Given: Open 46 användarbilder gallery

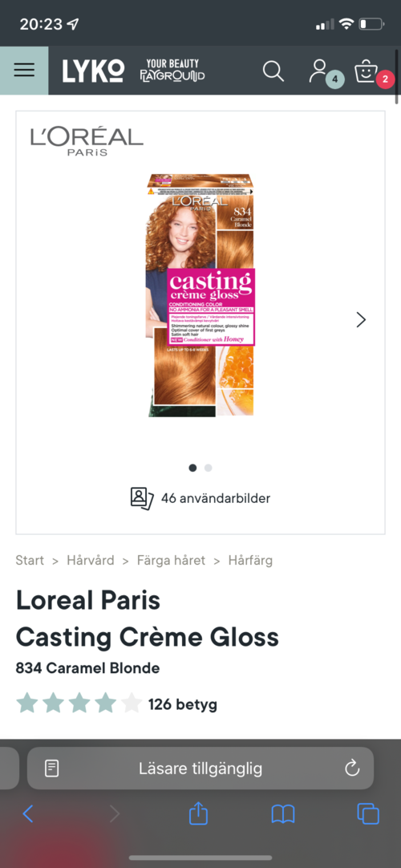Looking at the screenshot, I should (200, 498).
